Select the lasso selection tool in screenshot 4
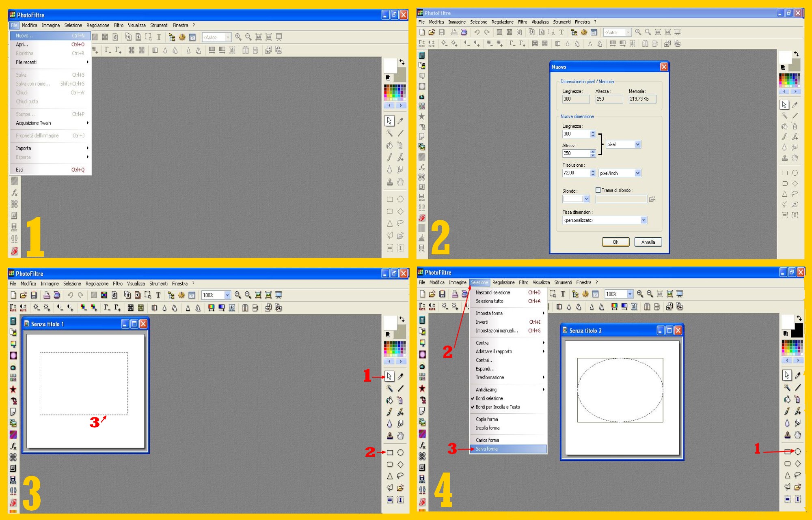Viewport: 812px width, 520px height. click(798, 475)
